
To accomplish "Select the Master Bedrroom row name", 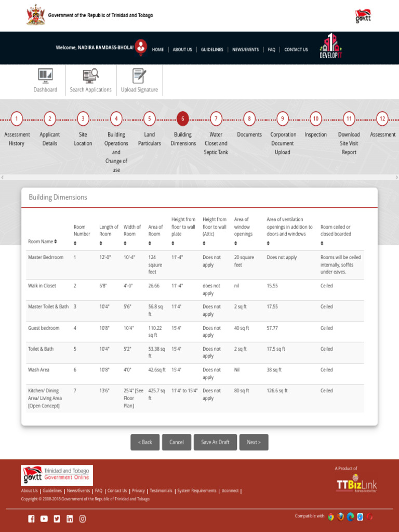I will (46, 257).
